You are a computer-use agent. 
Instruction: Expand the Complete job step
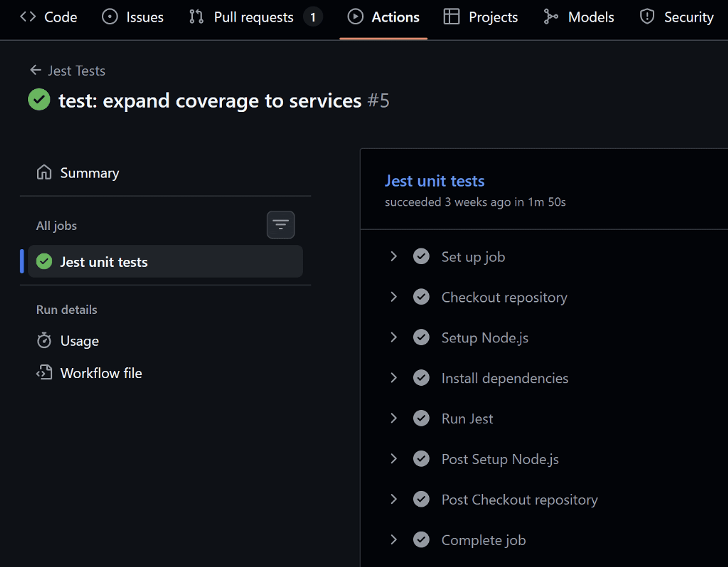click(394, 540)
